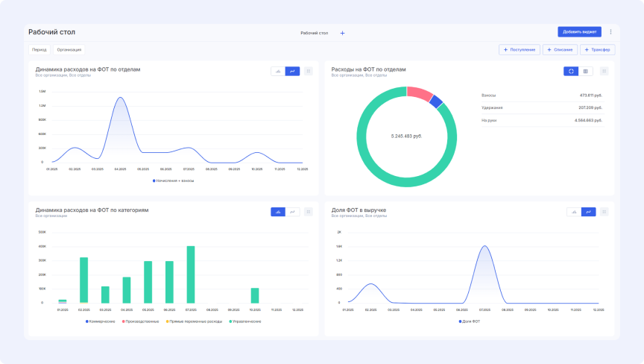644x364 pixels.
Task: Switch Динамика расходов по категориям to line chart
Action: [292, 212]
